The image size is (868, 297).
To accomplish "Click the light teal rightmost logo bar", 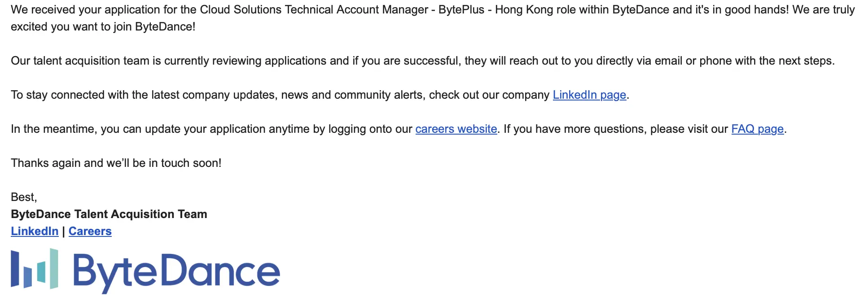I will point(54,268).
